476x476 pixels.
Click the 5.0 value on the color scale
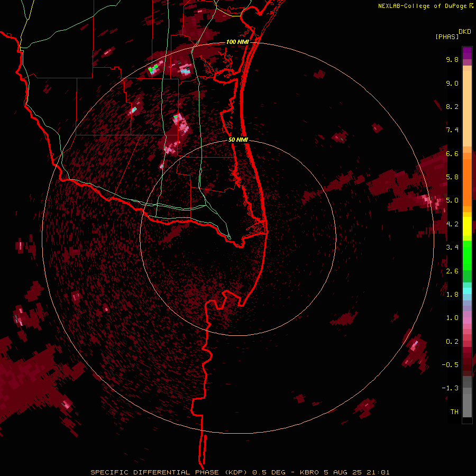pos(452,200)
